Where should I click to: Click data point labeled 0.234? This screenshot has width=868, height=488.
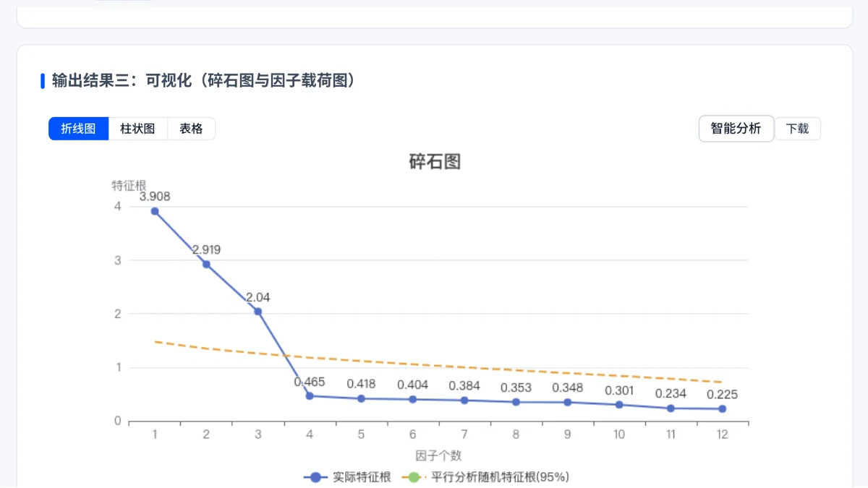coord(671,408)
